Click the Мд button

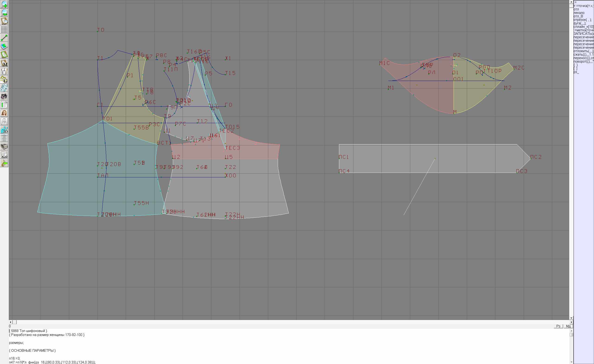point(568,326)
